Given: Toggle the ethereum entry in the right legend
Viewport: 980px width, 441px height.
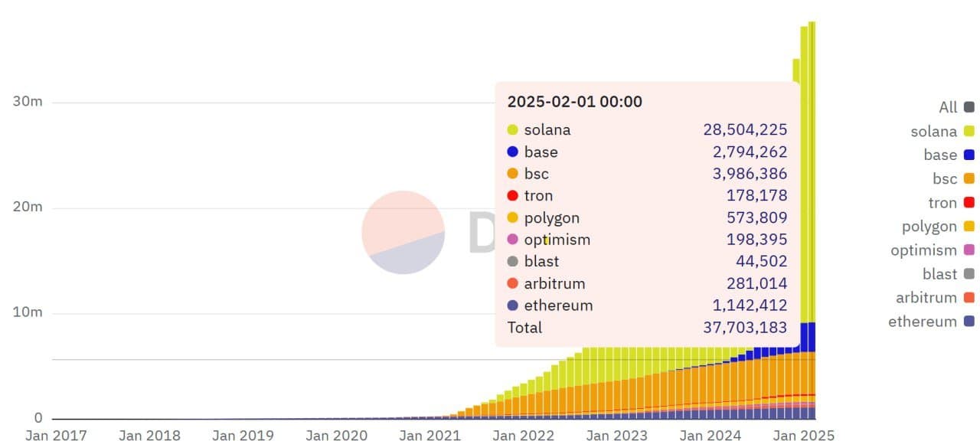Looking at the screenshot, I should [932, 322].
